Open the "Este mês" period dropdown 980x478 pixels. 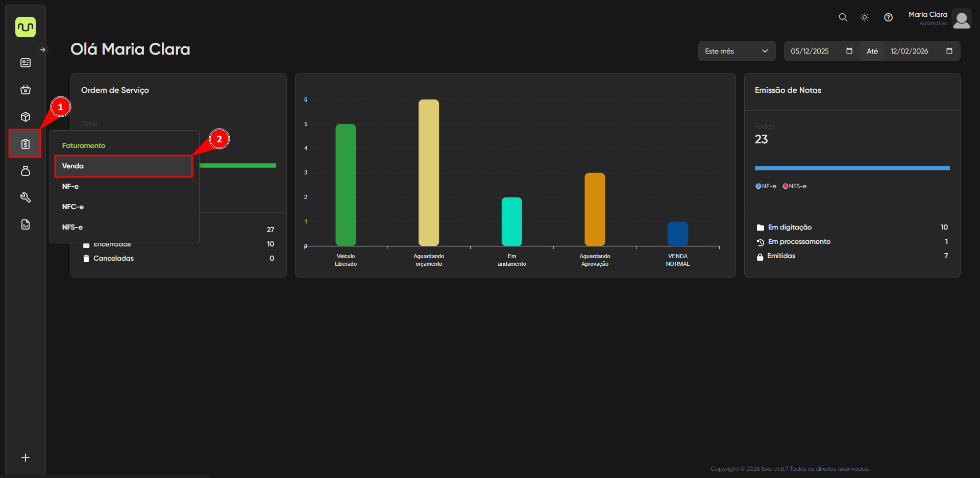pyautogui.click(x=736, y=51)
